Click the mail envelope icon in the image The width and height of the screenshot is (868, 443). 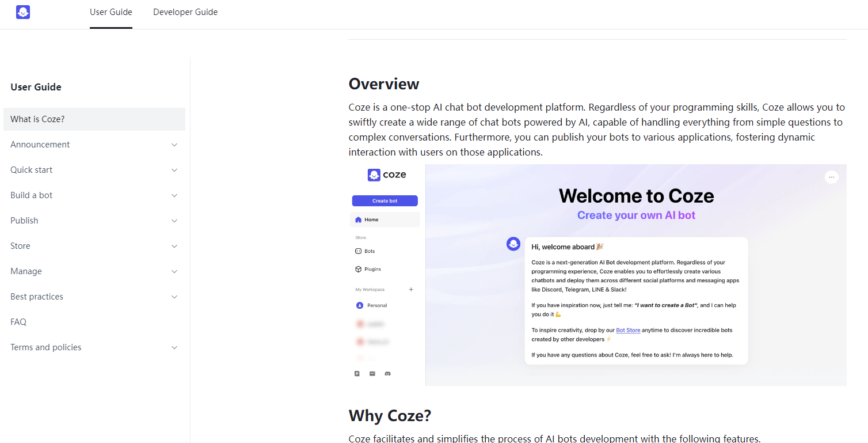pos(372,374)
